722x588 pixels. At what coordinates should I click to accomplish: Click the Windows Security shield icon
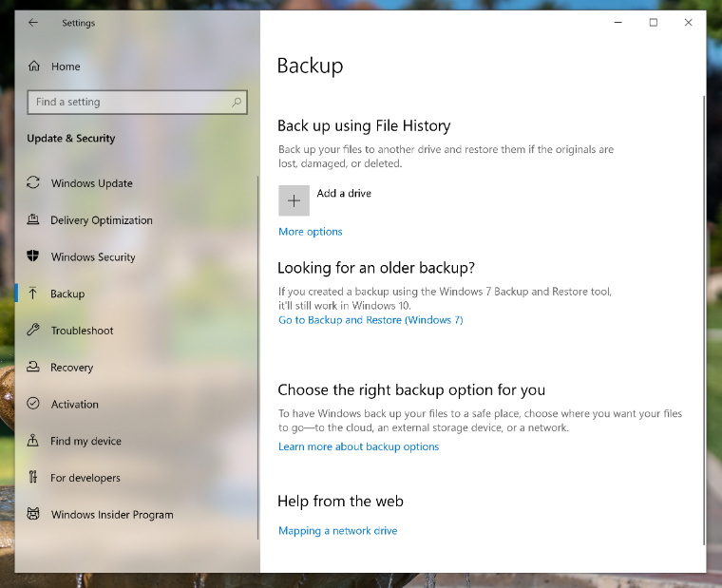[33, 256]
